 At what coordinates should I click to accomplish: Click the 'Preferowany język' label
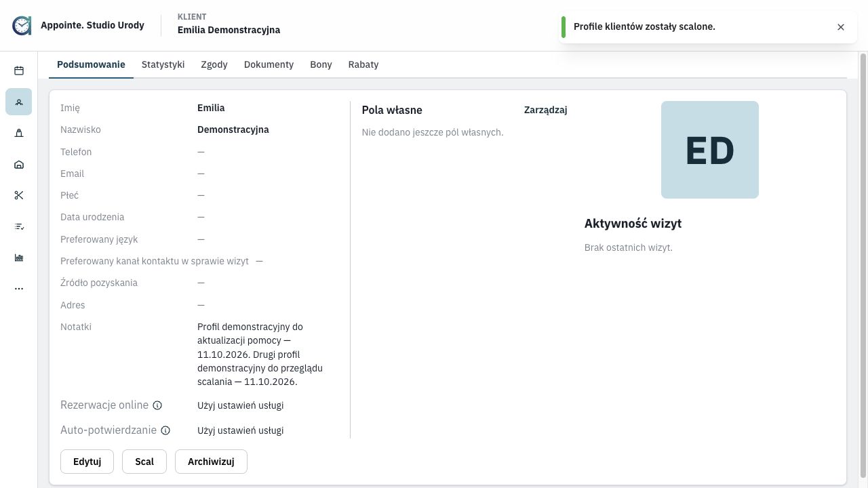click(99, 239)
